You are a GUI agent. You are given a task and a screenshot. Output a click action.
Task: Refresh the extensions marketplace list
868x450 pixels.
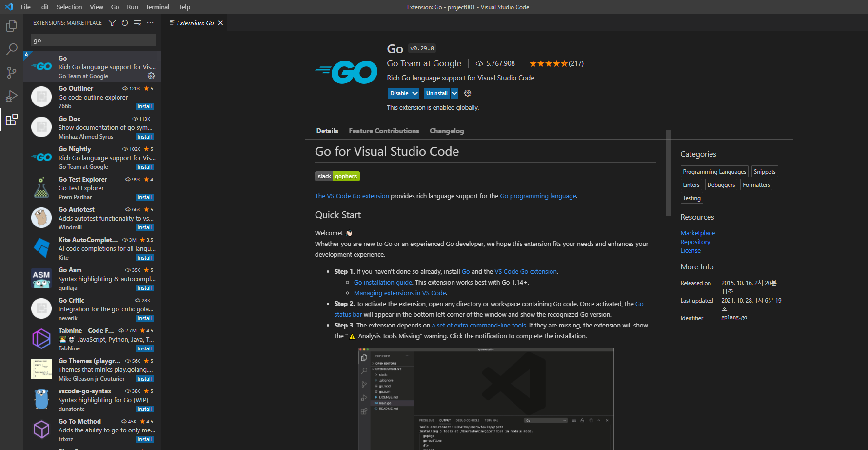point(125,23)
